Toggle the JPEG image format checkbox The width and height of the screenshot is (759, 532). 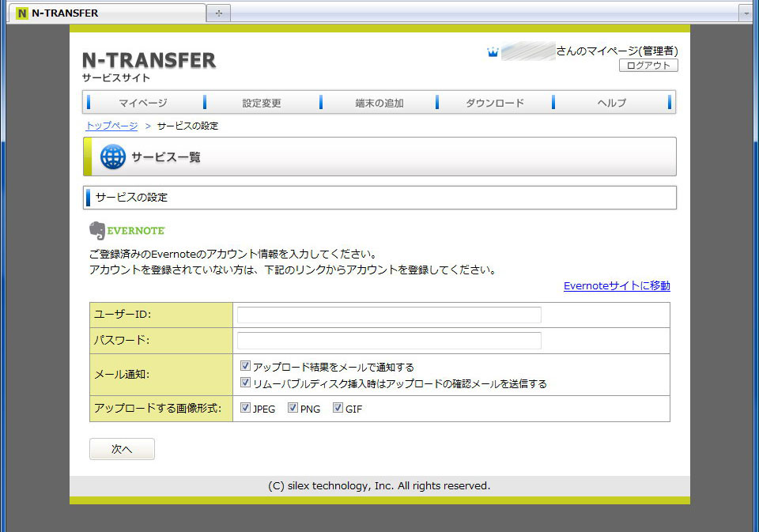click(246, 407)
